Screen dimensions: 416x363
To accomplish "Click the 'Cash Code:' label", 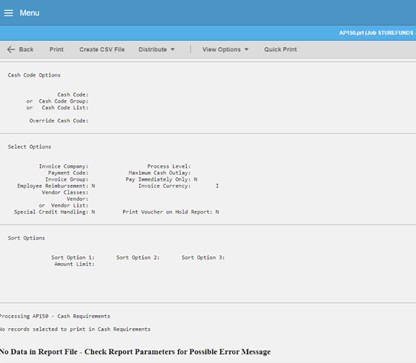I will click(73, 95).
